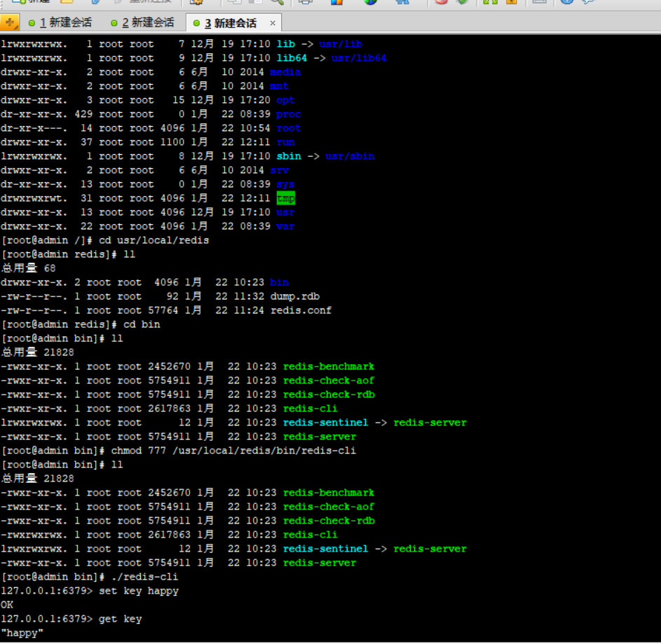
Task: Click the usr/lib64 symlink target text
Action: [x=358, y=57]
